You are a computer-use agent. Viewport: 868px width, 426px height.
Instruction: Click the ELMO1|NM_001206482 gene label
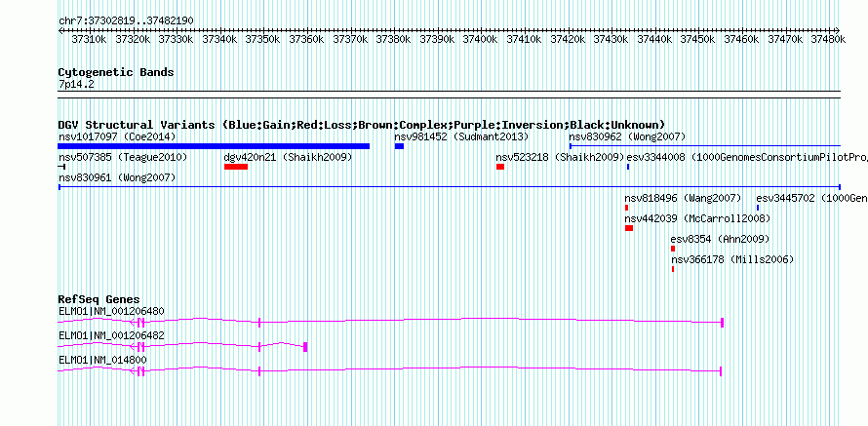click(111, 335)
